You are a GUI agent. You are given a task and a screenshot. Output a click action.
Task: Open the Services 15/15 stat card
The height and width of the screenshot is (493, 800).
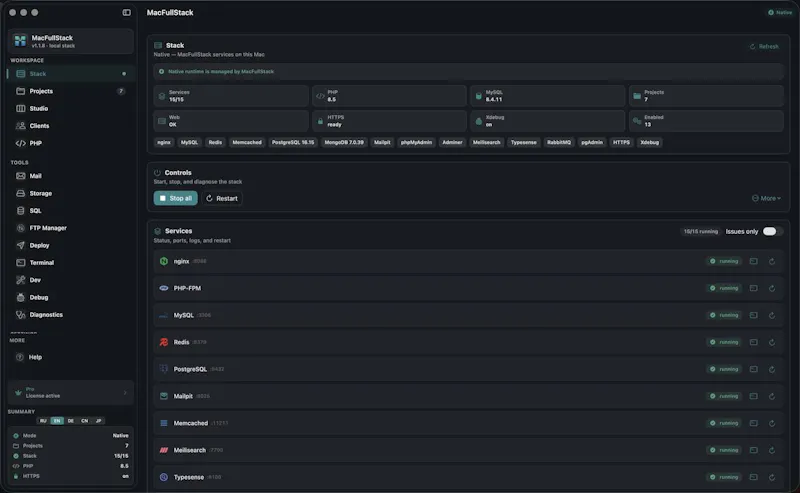coord(231,96)
